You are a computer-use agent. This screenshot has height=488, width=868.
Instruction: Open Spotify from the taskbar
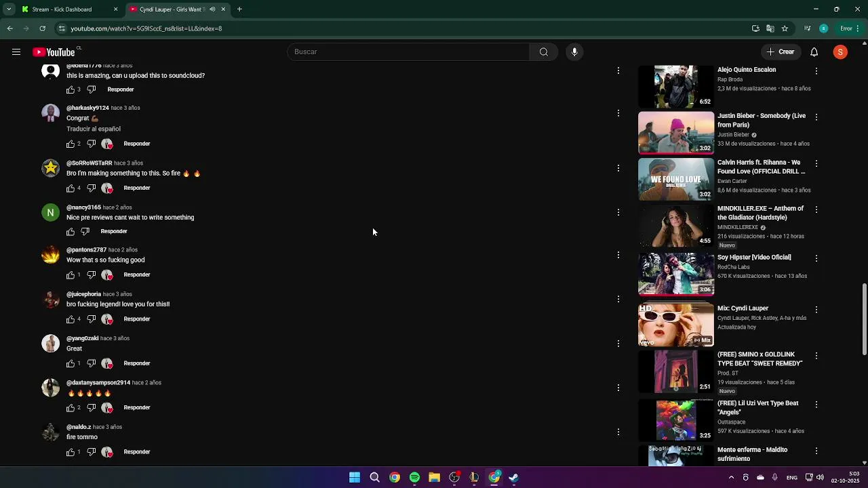coord(414,478)
